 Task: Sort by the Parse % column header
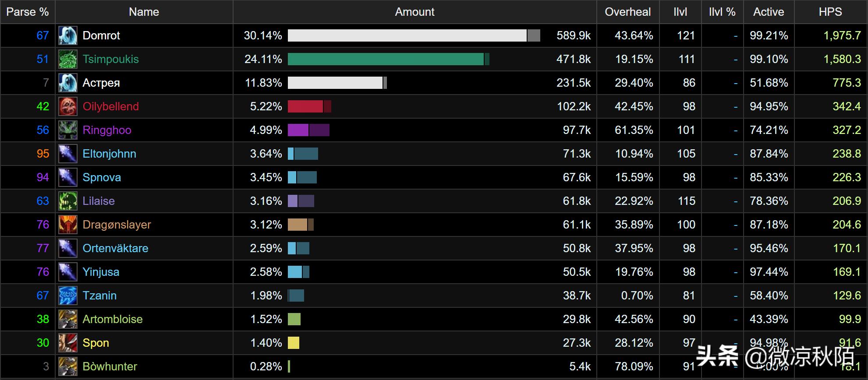point(27,12)
